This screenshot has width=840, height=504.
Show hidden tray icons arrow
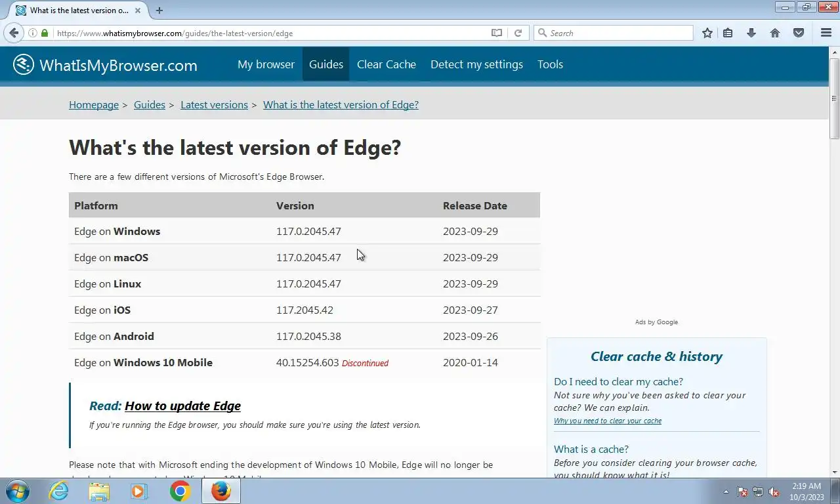click(726, 492)
